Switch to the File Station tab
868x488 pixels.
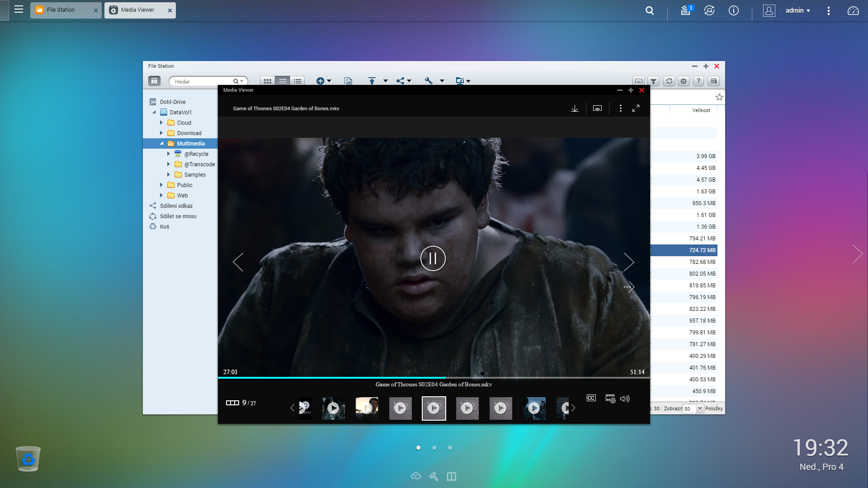tap(61, 10)
